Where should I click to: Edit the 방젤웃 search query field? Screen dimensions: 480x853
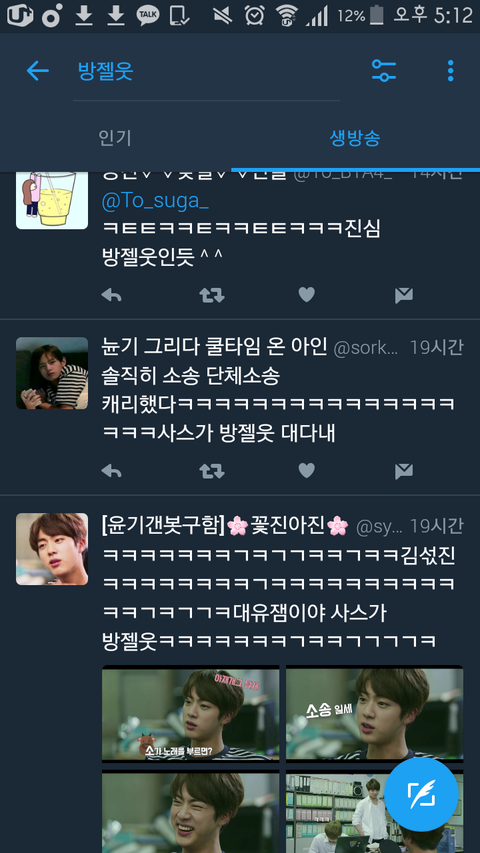207,71
